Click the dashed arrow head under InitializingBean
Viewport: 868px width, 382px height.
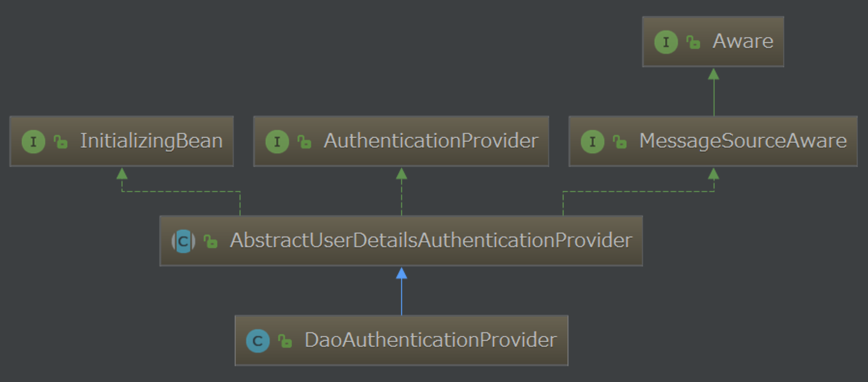[x=122, y=173]
